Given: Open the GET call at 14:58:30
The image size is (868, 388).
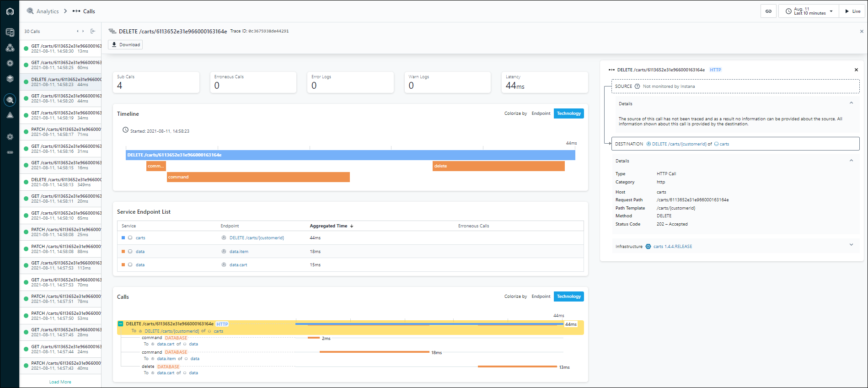Looking at the screenshot, I should point(60,48).
